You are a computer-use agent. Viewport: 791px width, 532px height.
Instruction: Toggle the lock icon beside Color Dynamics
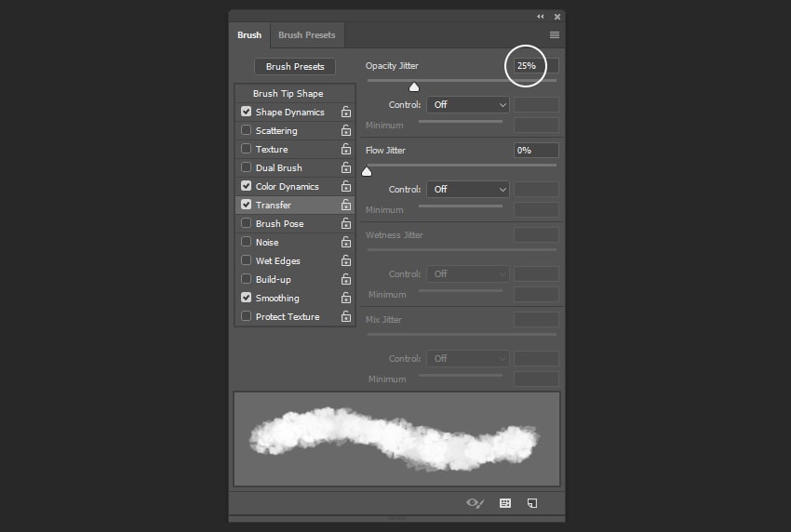pyautogui.click(x=346, y=186)
